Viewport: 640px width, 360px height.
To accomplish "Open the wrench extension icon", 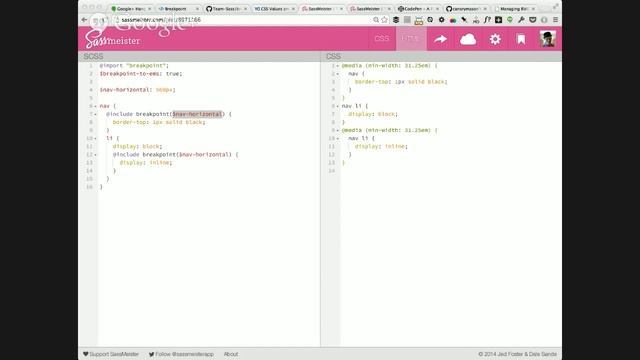I will coord(521,20).
